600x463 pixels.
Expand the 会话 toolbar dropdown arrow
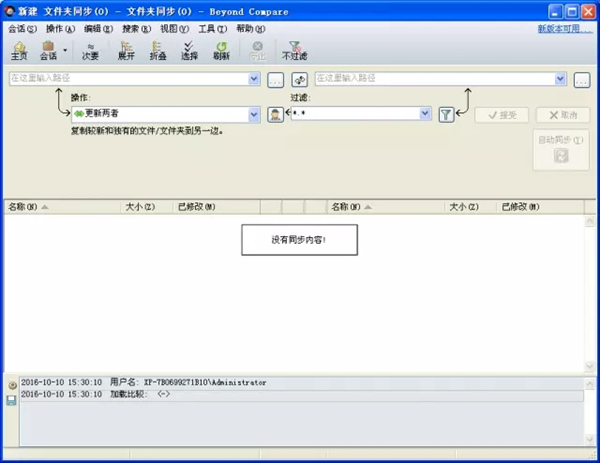point(65,50)
